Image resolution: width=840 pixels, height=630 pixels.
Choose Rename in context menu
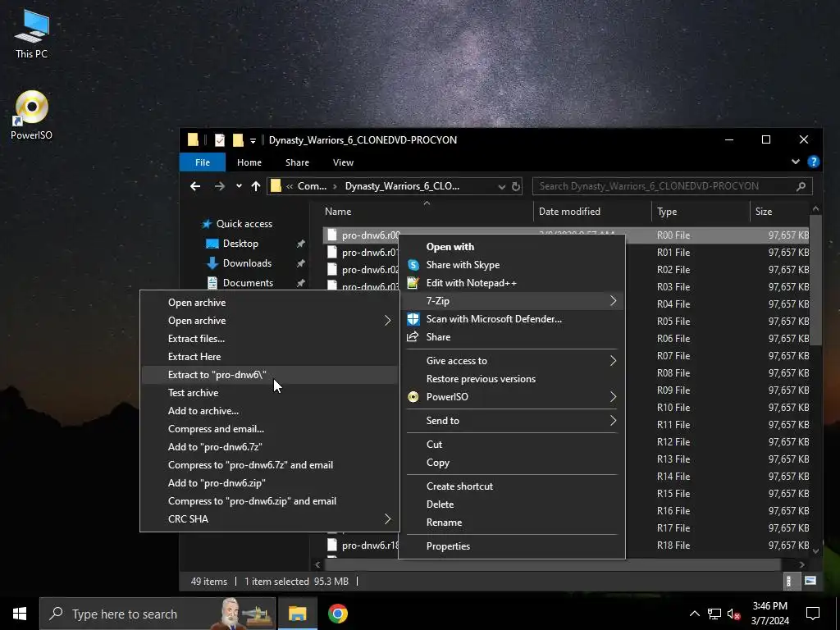coord(512,523)
